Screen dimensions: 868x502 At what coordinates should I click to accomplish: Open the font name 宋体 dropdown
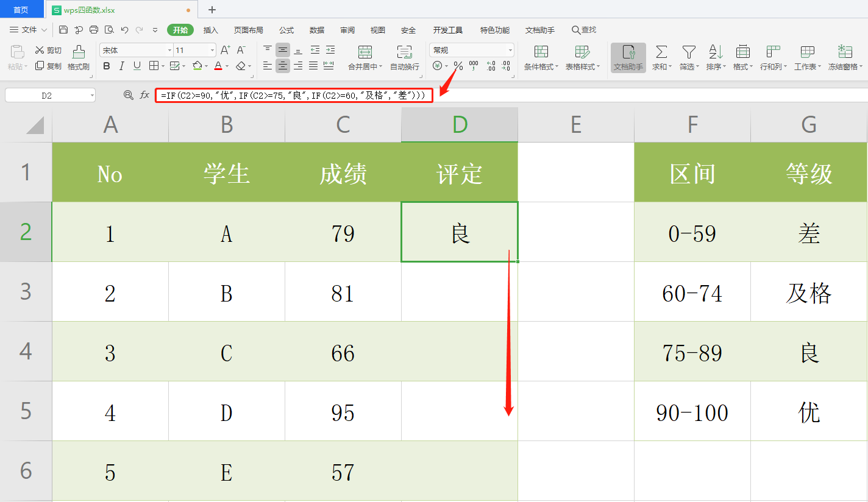tap(169, 50)
